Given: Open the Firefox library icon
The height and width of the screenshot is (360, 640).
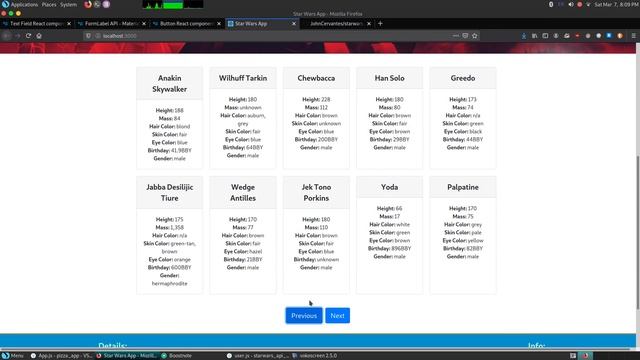Looking at the screenshot, I should (x=534, y=36).
